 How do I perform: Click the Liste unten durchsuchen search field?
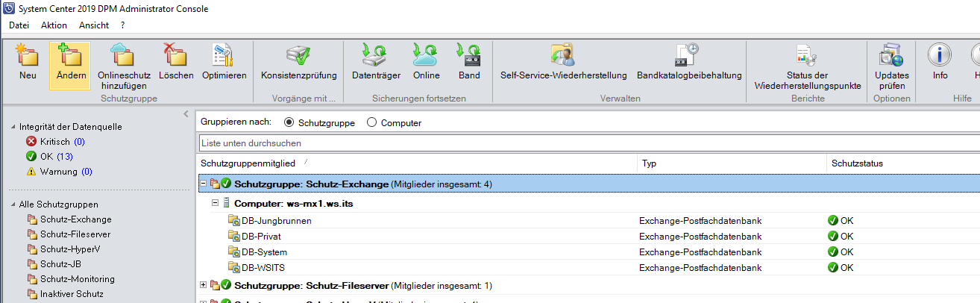pos(589,143)
